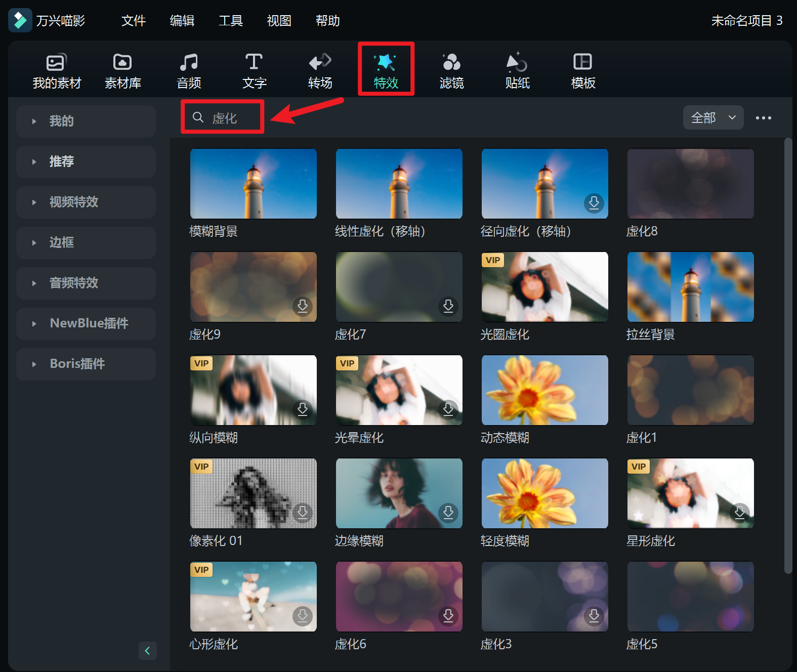The width and height of the screenshot is (797, 672).
Task: Open the 帮助 menu
Action: (328, 21)
